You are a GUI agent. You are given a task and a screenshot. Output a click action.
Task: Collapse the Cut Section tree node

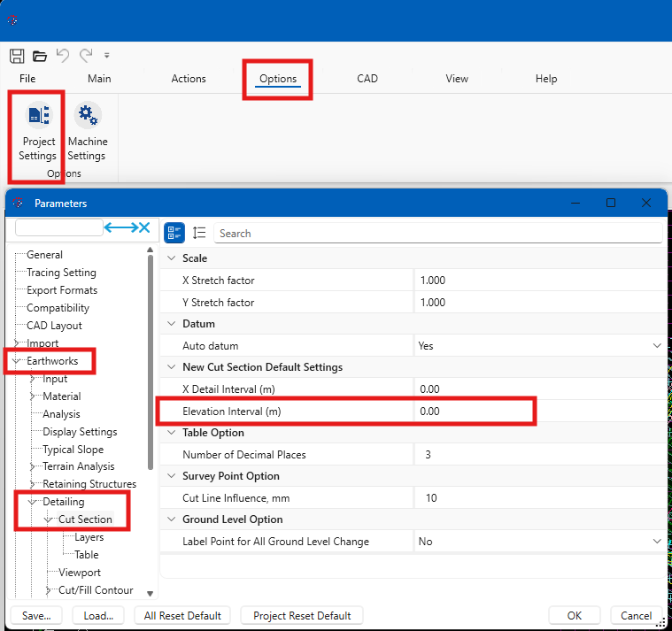48,519
